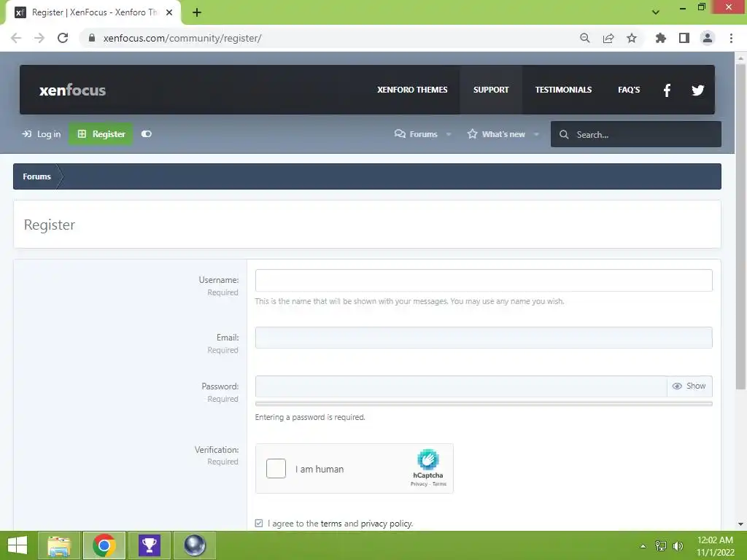This screenshot has width=747, height=560.
Task: Open the Windows Start menu
Action: coord(18,545)
